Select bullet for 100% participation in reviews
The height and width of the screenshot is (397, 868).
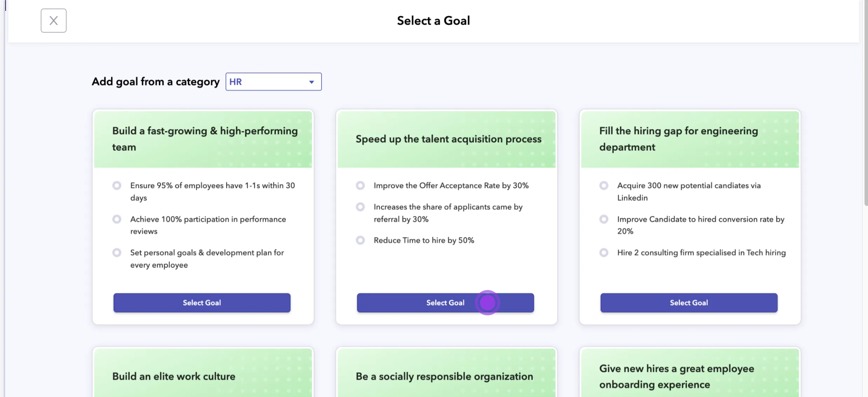point(117,219)
